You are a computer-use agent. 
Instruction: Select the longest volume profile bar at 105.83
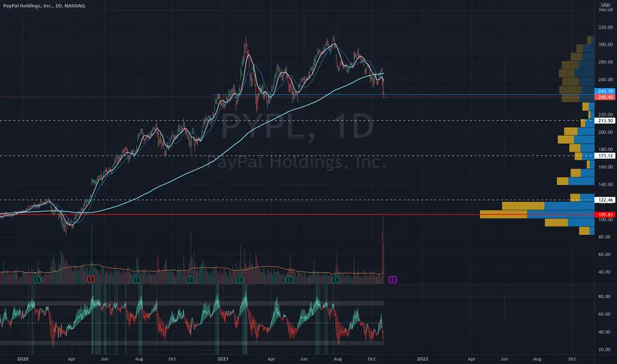537,214
